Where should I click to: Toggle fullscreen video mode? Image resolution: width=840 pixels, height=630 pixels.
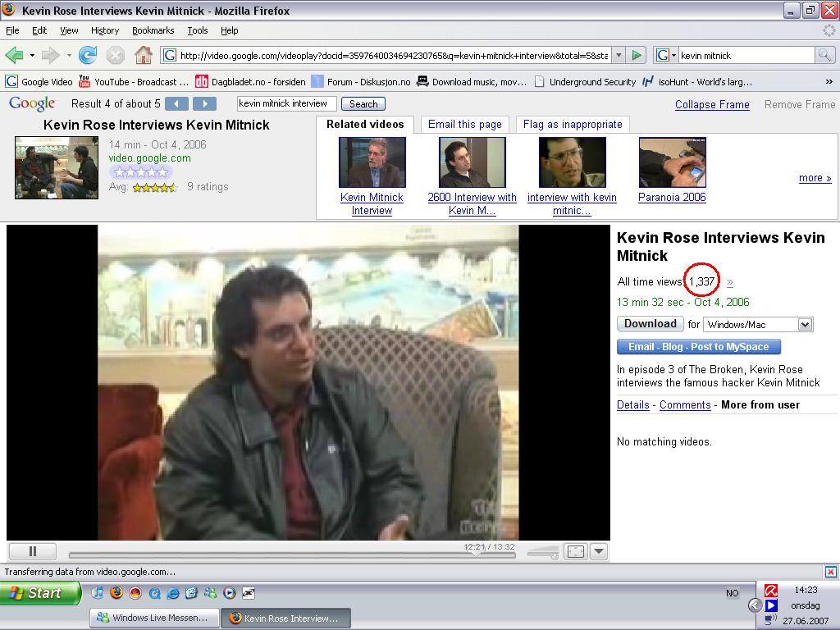point(575,551)
